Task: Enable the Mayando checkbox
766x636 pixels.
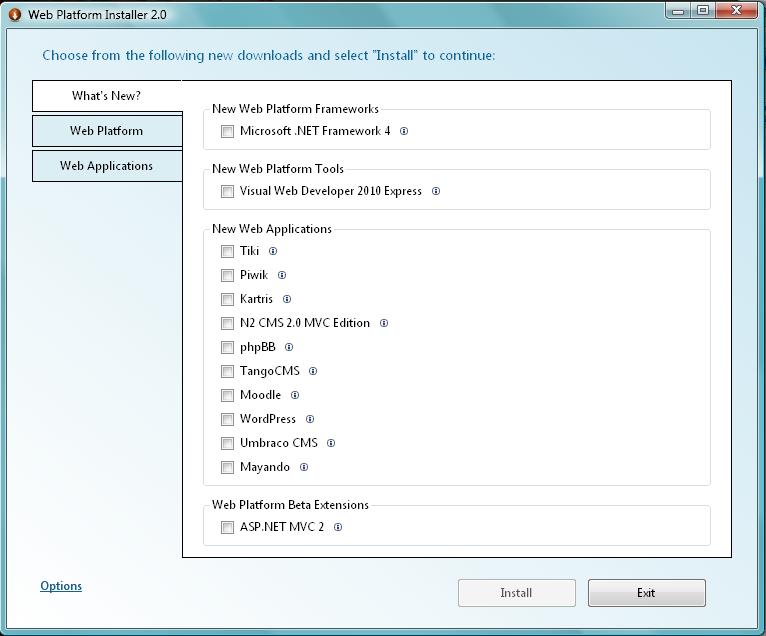Action: (227, 467)
